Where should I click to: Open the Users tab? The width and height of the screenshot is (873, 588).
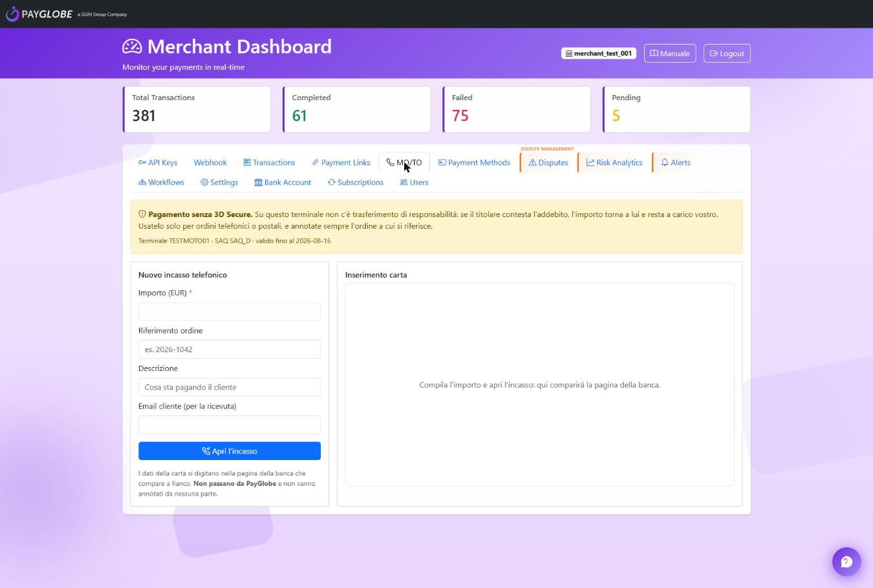pos(414,182)
